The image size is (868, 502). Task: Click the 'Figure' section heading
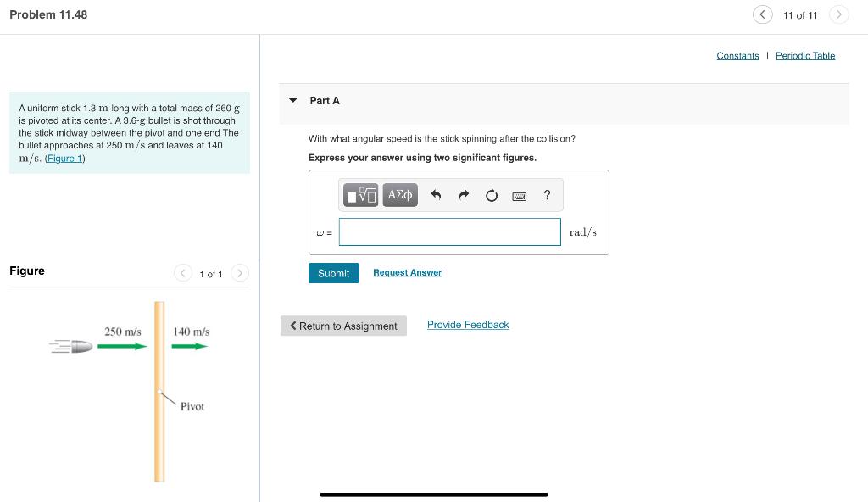point(27,271)
